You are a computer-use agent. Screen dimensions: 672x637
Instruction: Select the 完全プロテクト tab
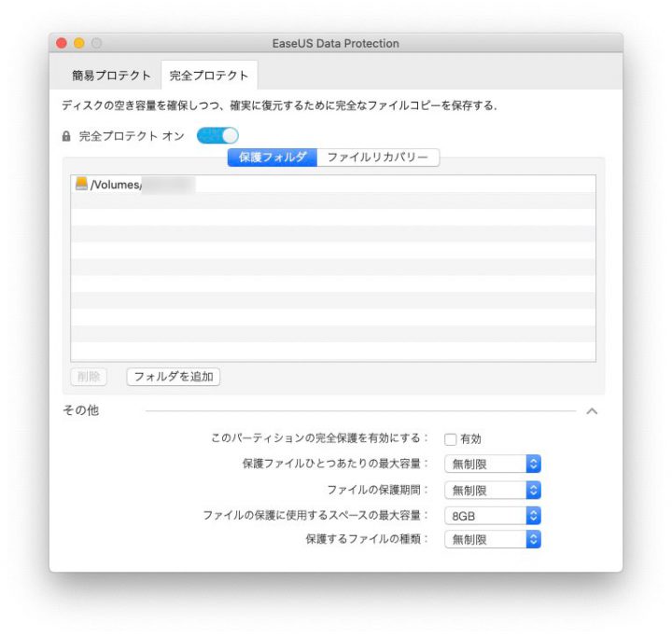coord(209,76)
